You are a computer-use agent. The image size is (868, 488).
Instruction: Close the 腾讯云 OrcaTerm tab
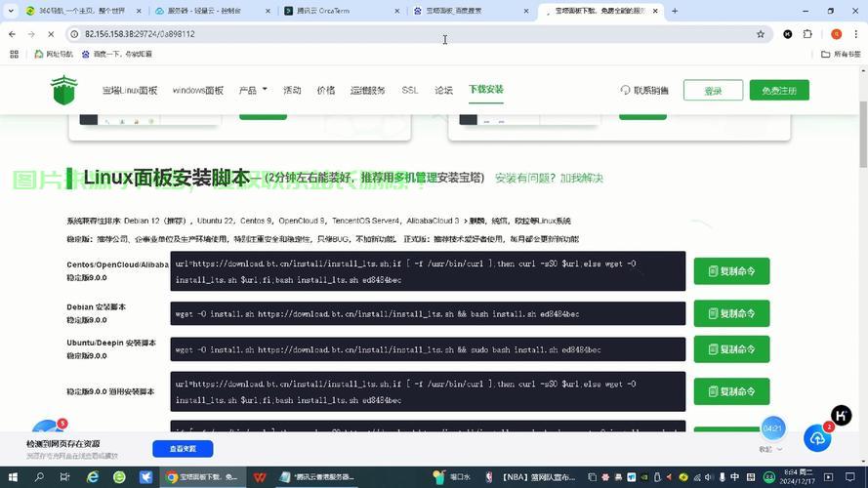click(x=397, y=11)
